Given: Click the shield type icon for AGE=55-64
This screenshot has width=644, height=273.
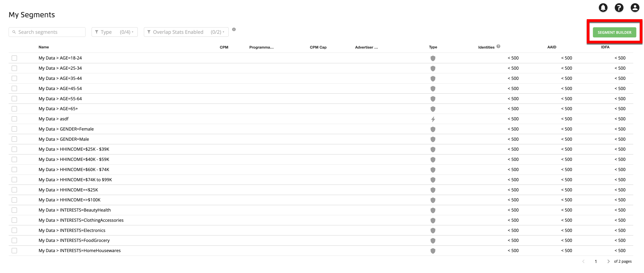Looking at the screenshot, I should 433,99.
